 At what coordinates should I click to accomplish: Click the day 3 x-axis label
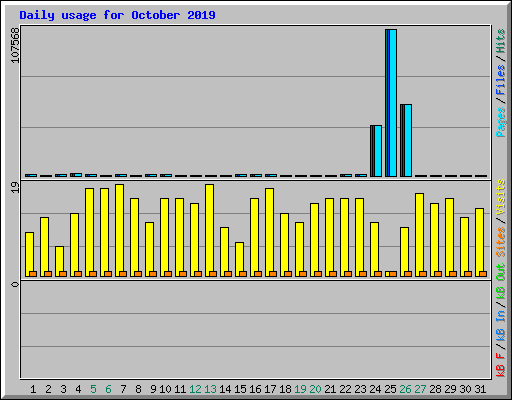63,389
